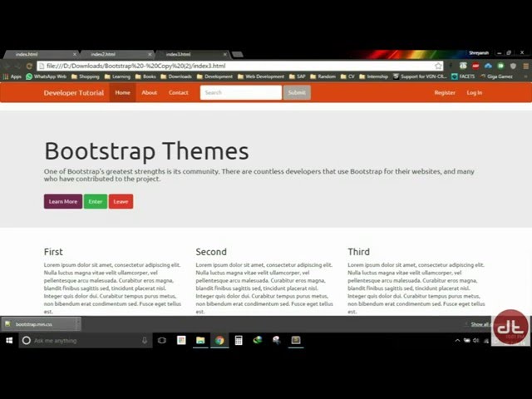Click the navbar Search input field

[x=241, y=92]
